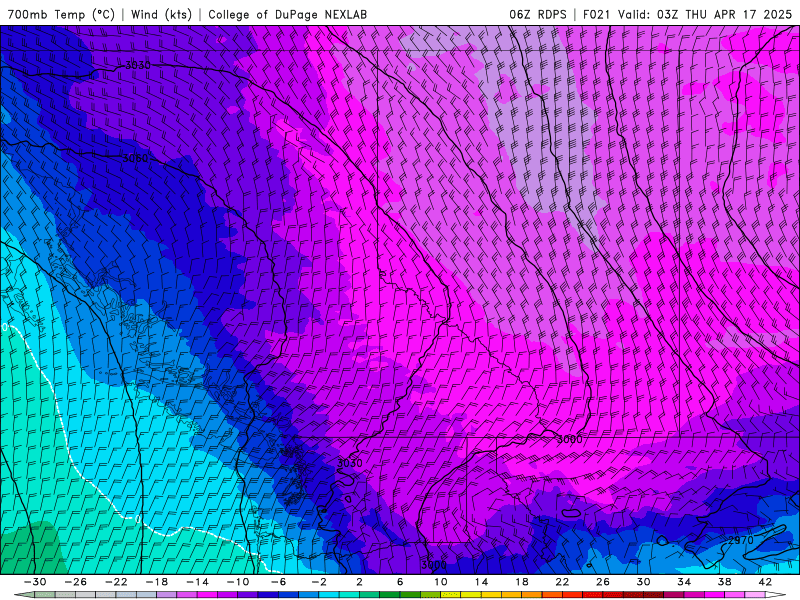Click the 2970 height contour label
This screenshot has height=600, width=800.
(740, 540)
